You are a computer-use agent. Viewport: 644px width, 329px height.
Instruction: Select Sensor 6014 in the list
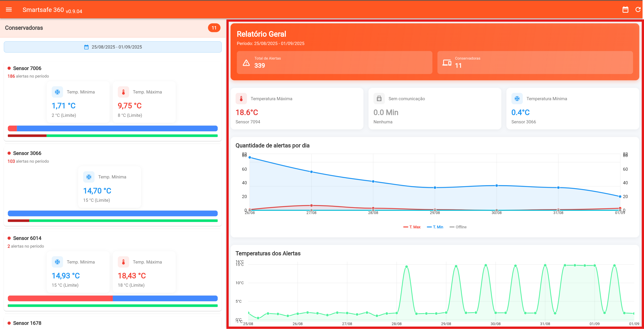click(x=27, y=238)
